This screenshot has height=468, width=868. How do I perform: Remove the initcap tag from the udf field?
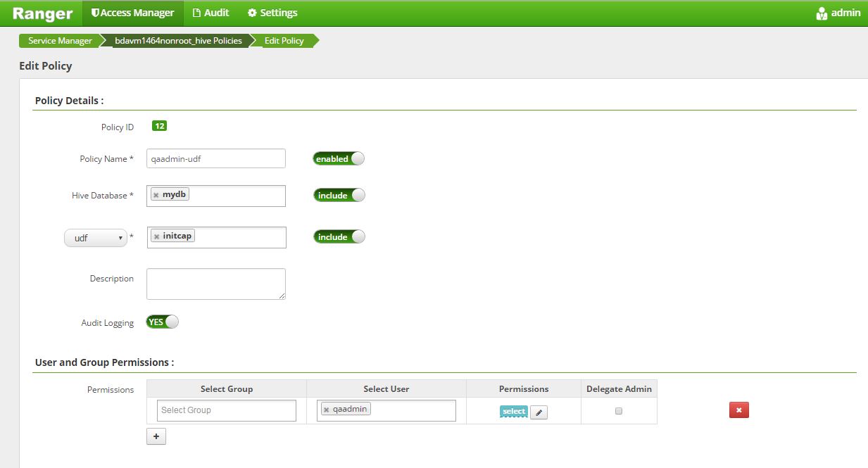click(156, 235)
